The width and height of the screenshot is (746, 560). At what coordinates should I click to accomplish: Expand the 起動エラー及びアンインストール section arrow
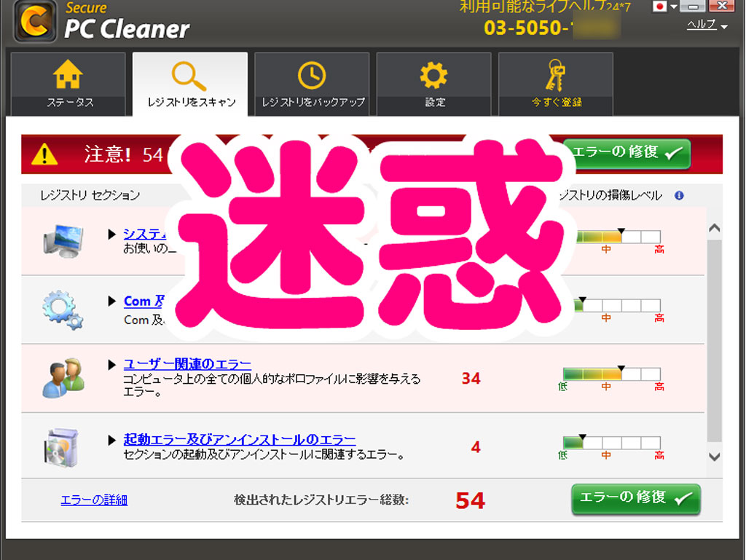(x=111, y=440)
